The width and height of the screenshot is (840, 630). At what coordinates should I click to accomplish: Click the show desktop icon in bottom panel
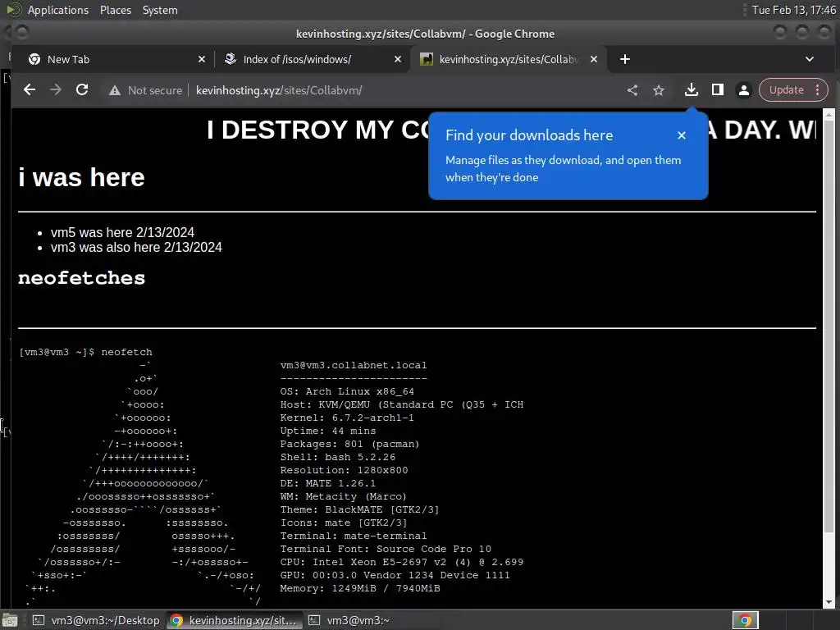pos(10,620)
